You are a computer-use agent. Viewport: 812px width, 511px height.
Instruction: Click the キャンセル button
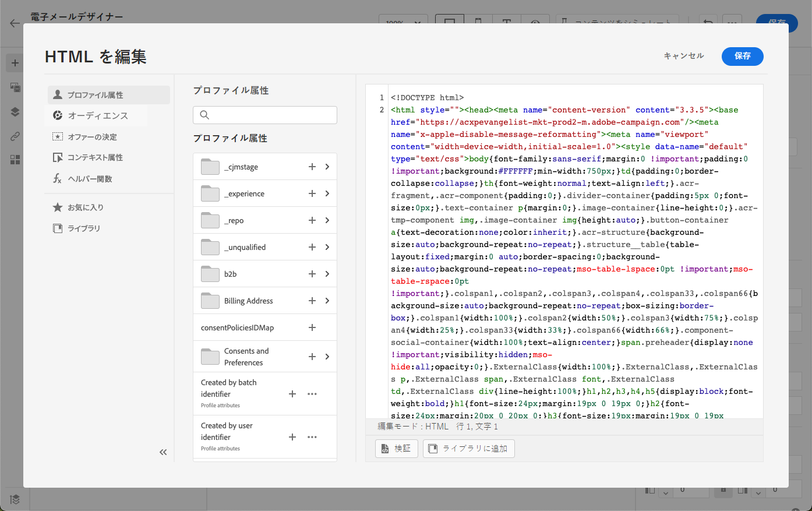tap(684, 56)
